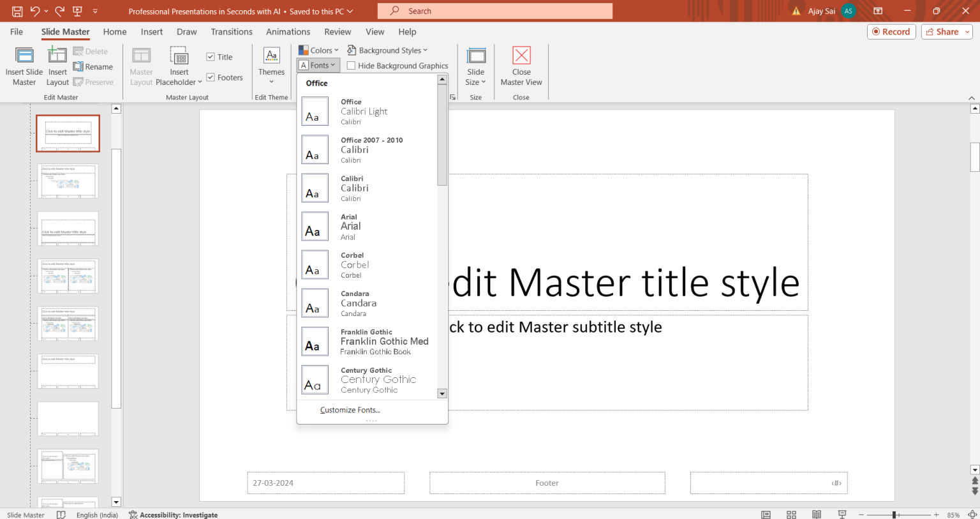
Task: Choose the Corbel font theme
Action: coord(368,265)
